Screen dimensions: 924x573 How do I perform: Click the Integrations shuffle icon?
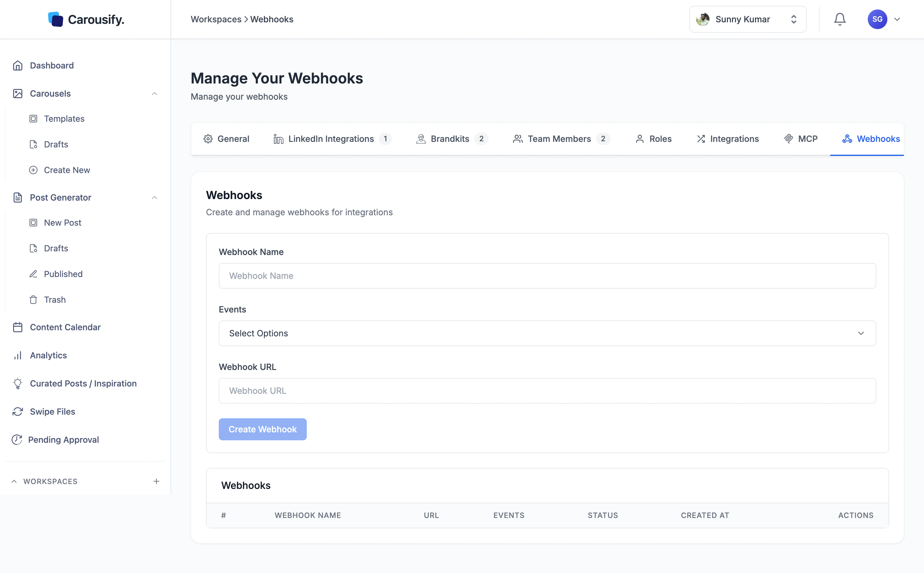[x=701, y=139]
